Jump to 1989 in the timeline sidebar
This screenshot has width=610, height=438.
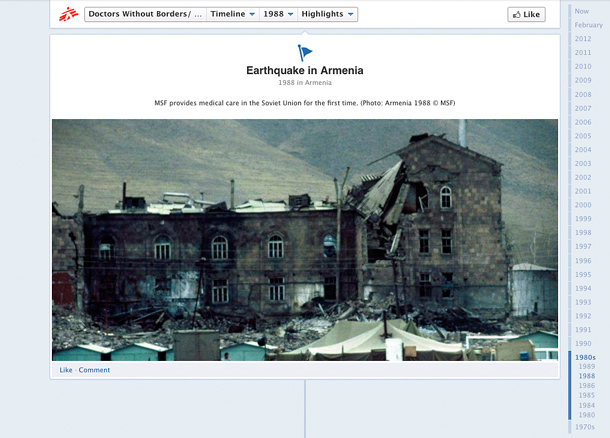[586, 366]
